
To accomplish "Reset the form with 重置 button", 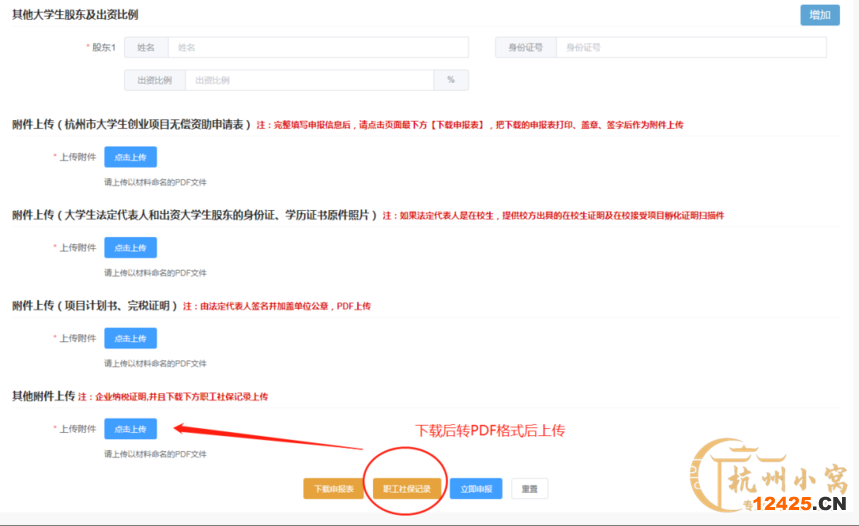I will [530, 488].
